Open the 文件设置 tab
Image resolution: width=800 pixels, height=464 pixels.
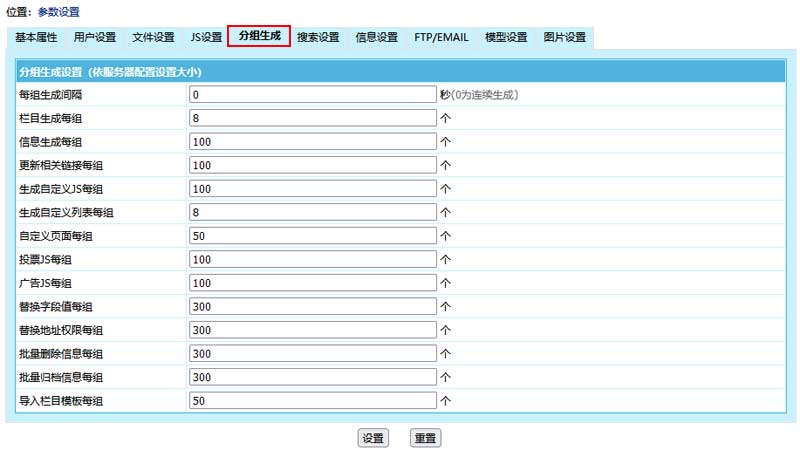[x=153, y=38]
